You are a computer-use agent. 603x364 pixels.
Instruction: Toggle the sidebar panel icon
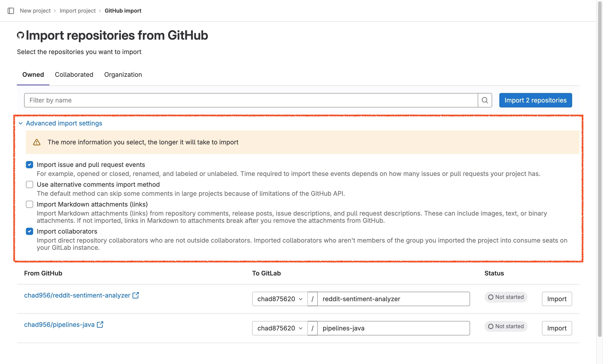[x=11, y=11]
